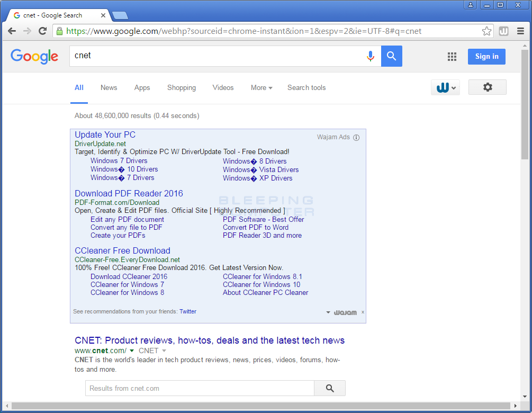Viewport: 532px width, 413px height.
Task: Click the voice search microphone icon
Action: 370,56
